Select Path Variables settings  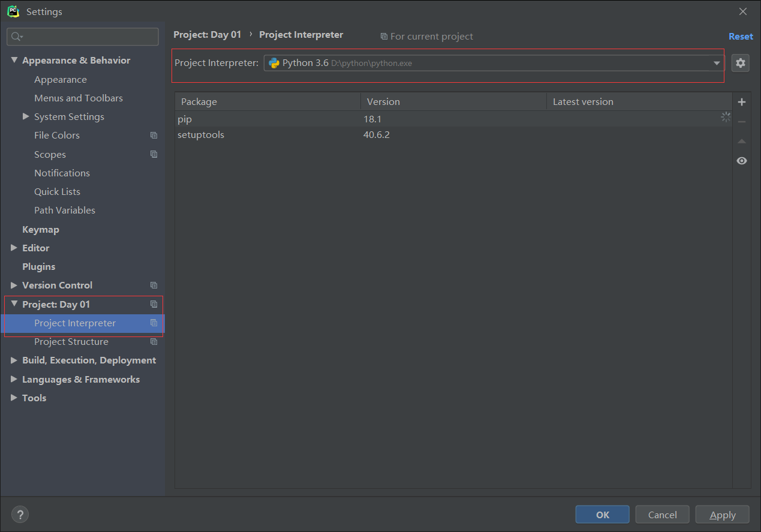pos(65,210)
